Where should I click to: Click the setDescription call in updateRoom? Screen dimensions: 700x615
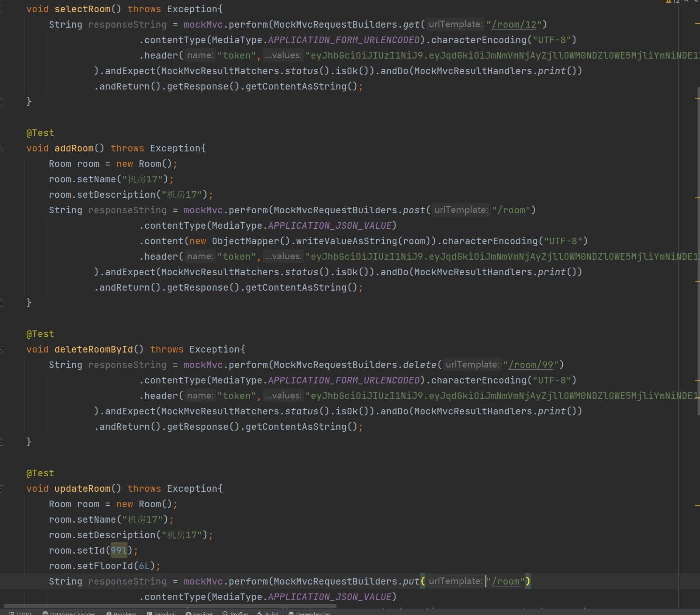(x=116, y=535)
